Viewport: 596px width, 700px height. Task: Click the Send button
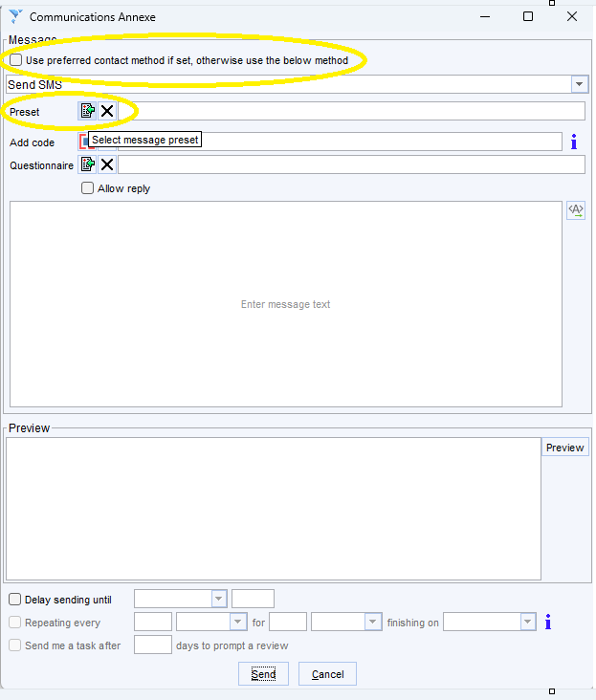(x=263, y=673)
